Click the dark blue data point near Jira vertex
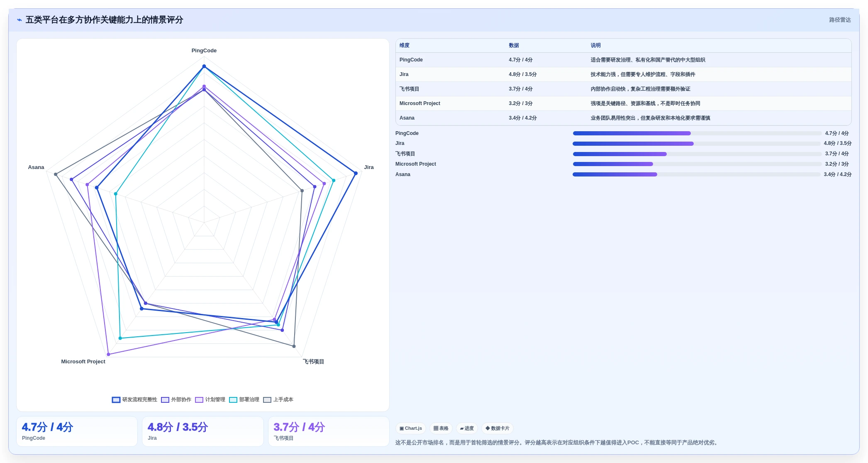The width and height of the screenshot is (868, 463). (356, 173)
